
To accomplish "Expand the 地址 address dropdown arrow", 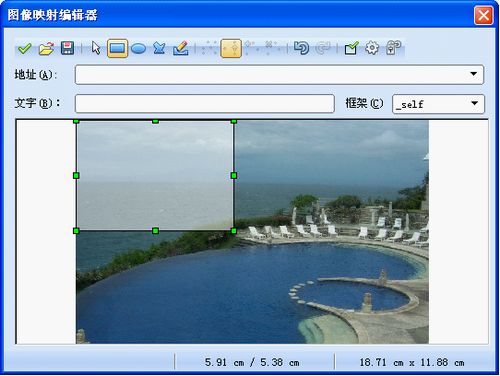I will tap(473, 74).
